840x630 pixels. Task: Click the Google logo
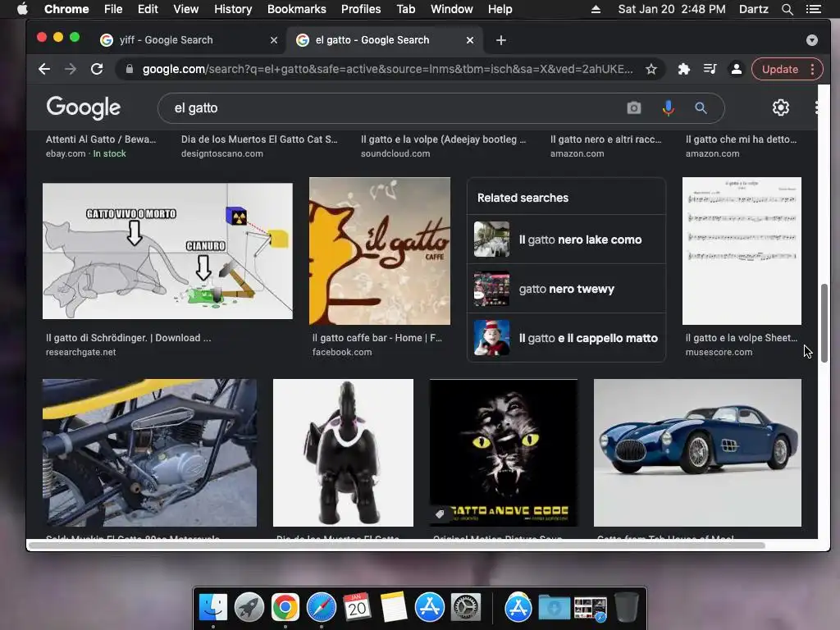tap(83, 107)
